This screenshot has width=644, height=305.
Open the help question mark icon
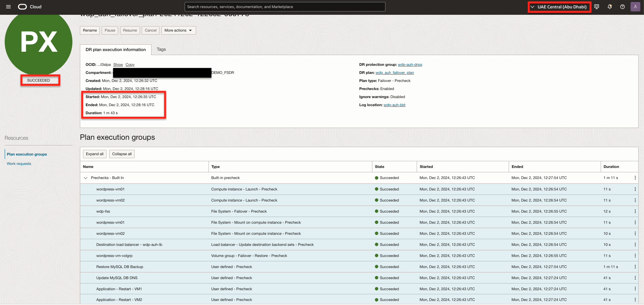[x=623, y=7]
